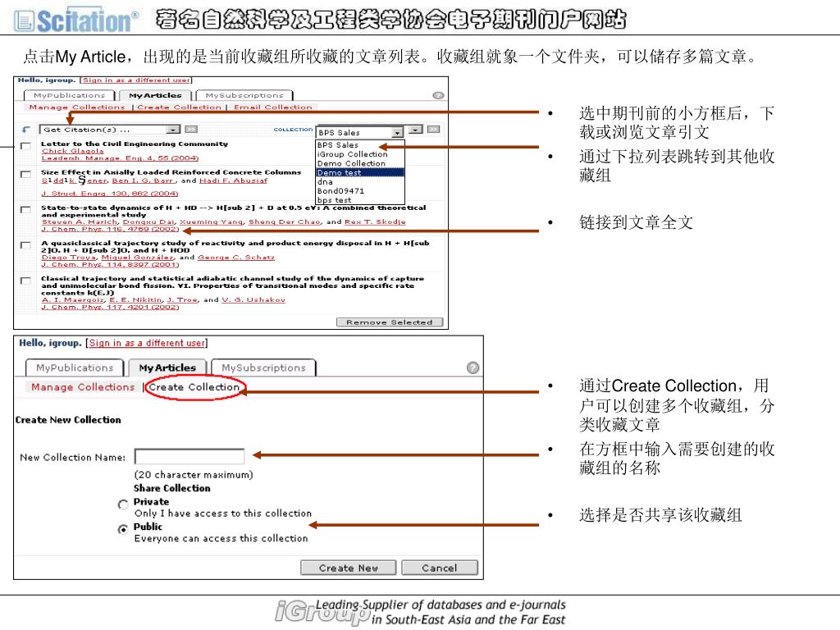Click the blue curved arrow beside Get Citation(s)
This screenshot has width=840, height=630.
click(25, 129)
